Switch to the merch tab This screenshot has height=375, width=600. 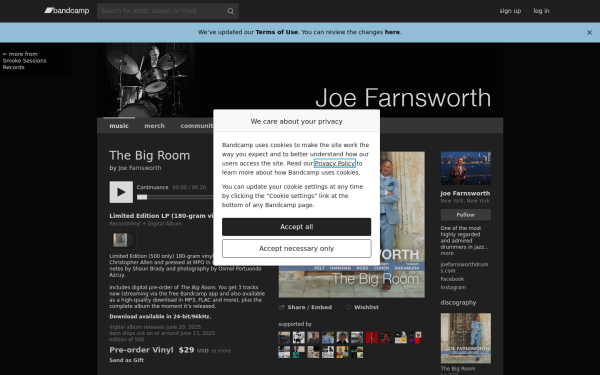click(x=155, y=126)
